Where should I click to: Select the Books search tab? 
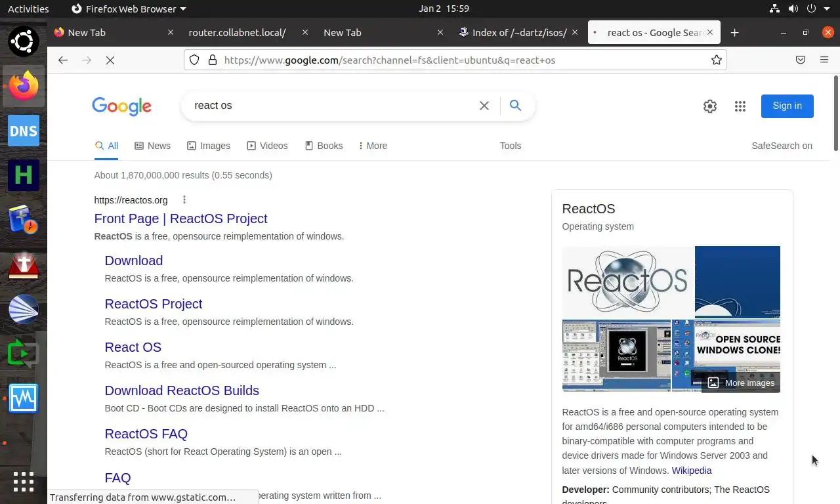coord(324,146)
